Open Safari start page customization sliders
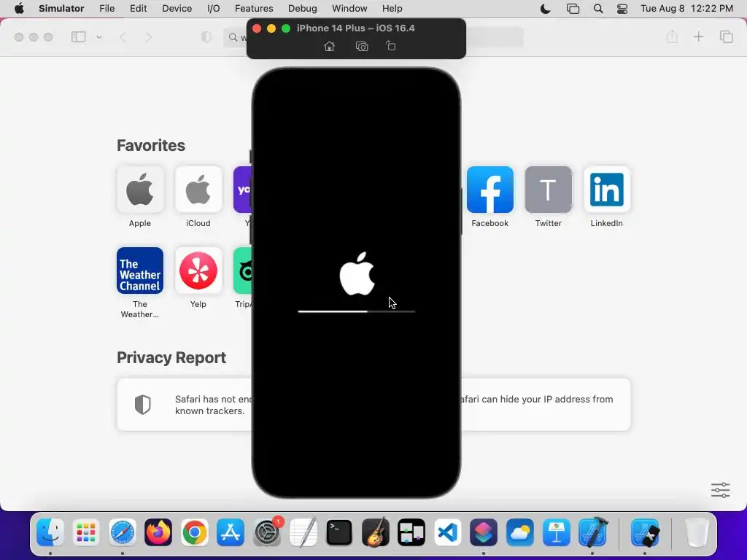The width and height of the screenshot is (747, 560). point(720,490)
